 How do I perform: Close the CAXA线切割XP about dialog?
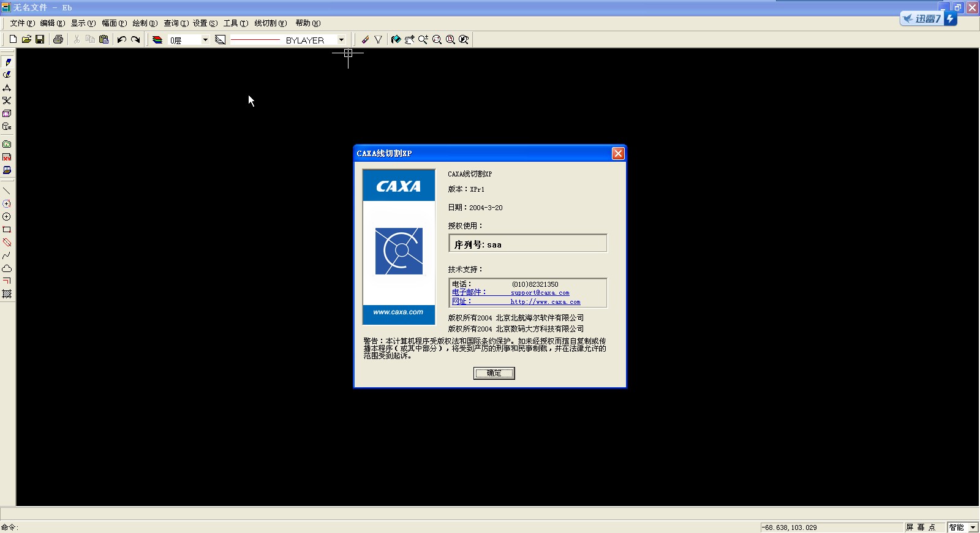tap(618, 153)
